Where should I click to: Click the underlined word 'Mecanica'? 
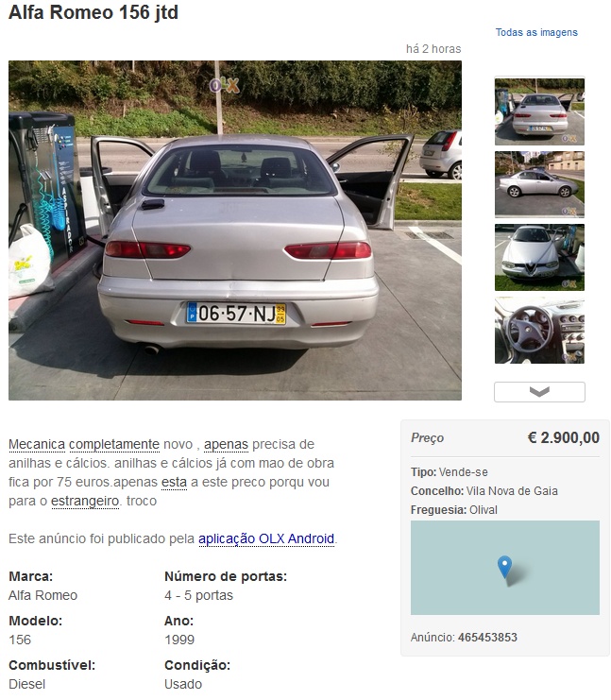tap(37, 445)
